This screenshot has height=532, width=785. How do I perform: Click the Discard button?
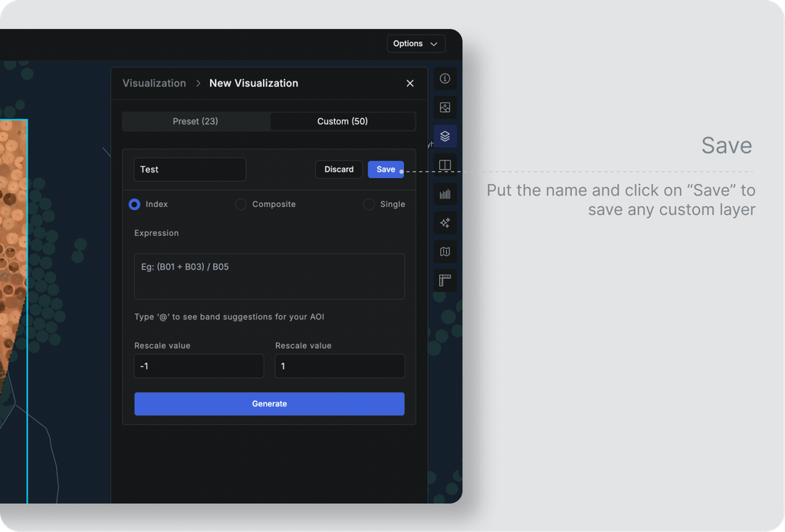[x=339, y=169]
